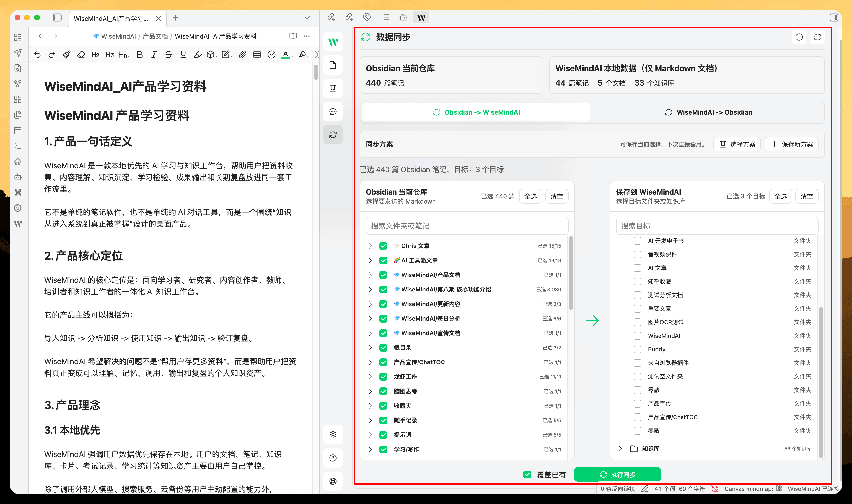Toggle the left sidebar panel
The height and width of the screenshot is (504, 852).
[57, 18]
